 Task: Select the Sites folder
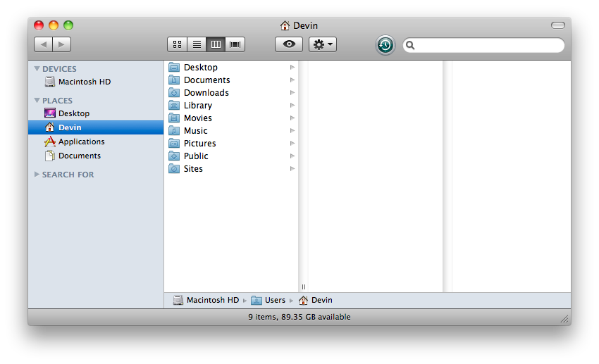pos(231,168)
